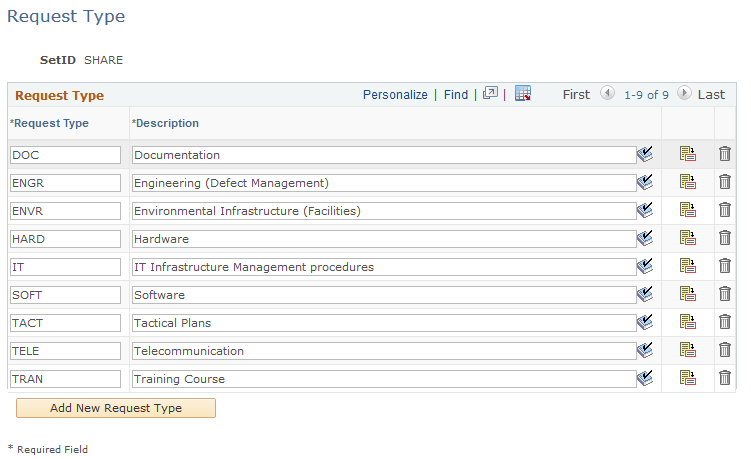The image size is (751, 459).
Task: Open grid in new window icon
Action: (x=490, y=94)
